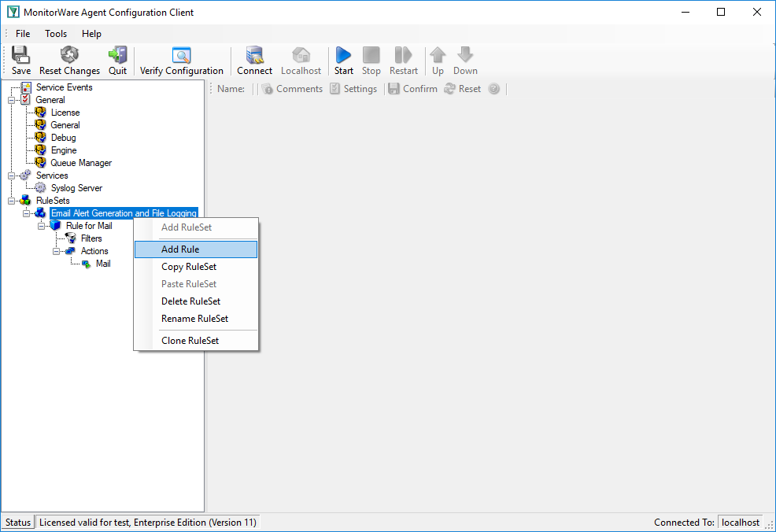This screenshot has height=532, width=776.
Task: Open the Tools menu
Action: coord(55,34)
